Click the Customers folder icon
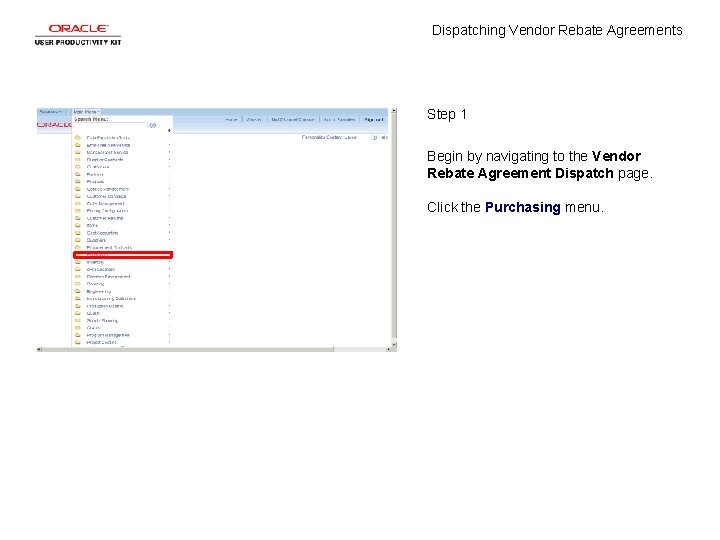This screenshot has width=720, height=540. [78, 167]
